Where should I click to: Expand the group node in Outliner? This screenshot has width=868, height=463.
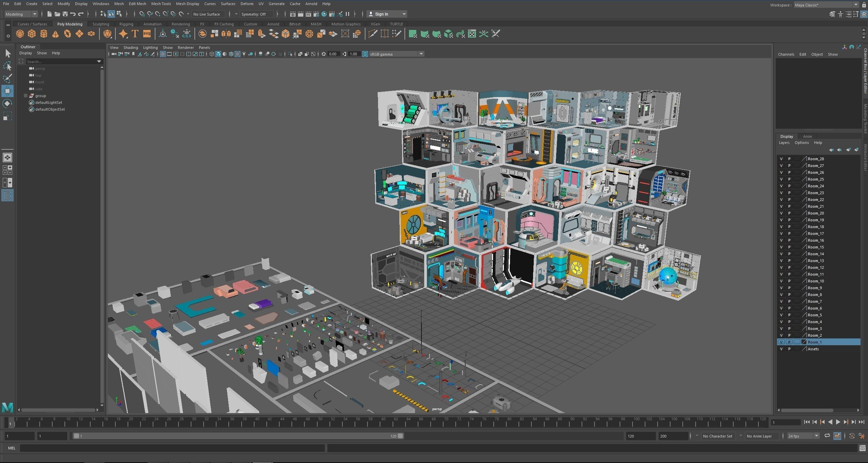click(25, 96)
